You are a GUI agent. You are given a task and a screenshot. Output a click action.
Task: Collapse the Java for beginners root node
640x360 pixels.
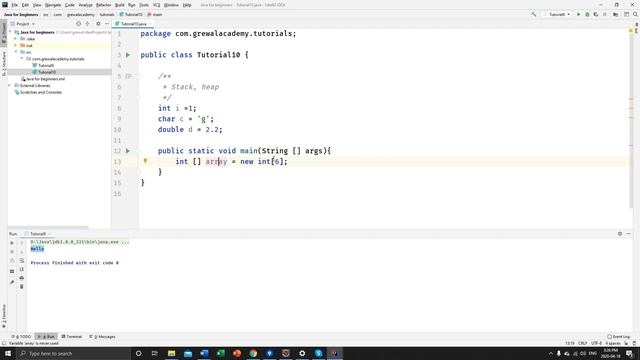[11, 32]
